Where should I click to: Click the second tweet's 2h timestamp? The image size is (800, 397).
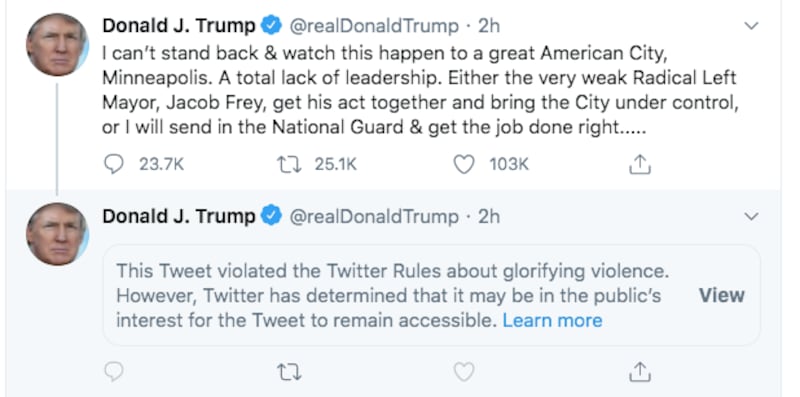point(489,217)
